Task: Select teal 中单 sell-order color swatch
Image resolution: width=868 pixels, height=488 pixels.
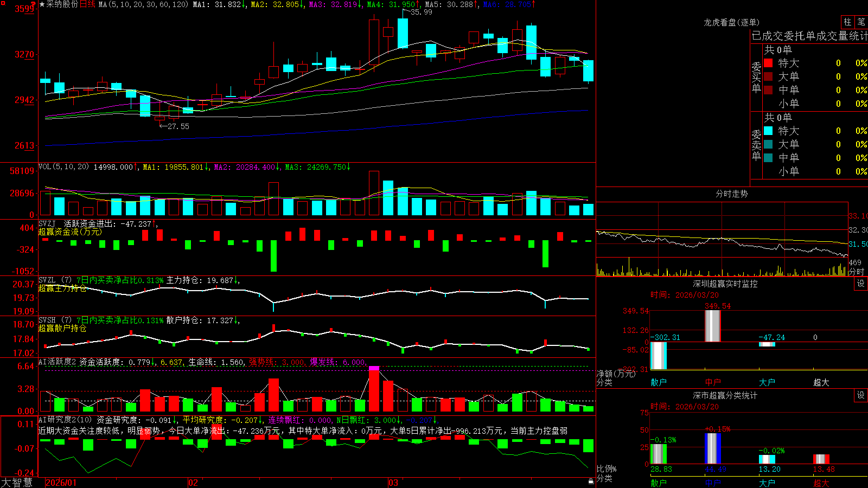Action: [768, 158]
